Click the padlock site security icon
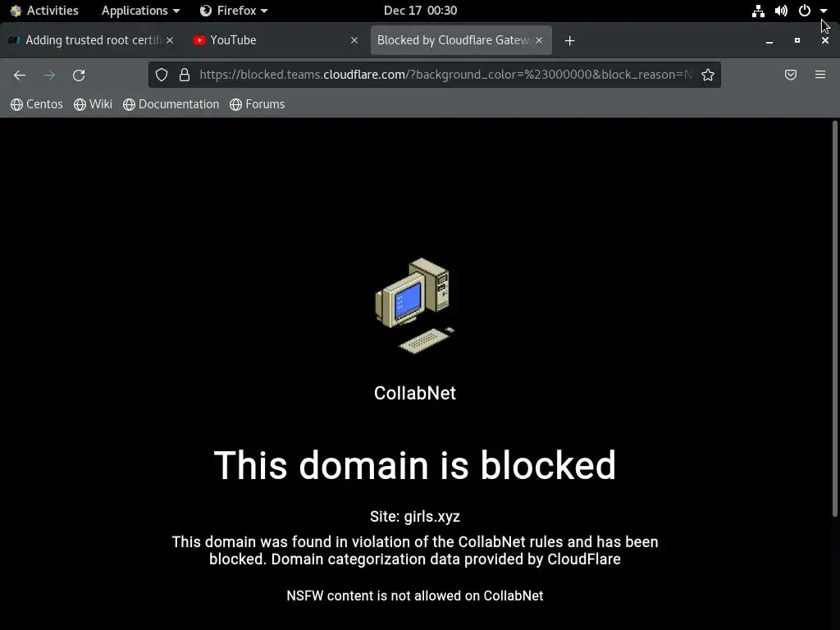 pos(185,75)
